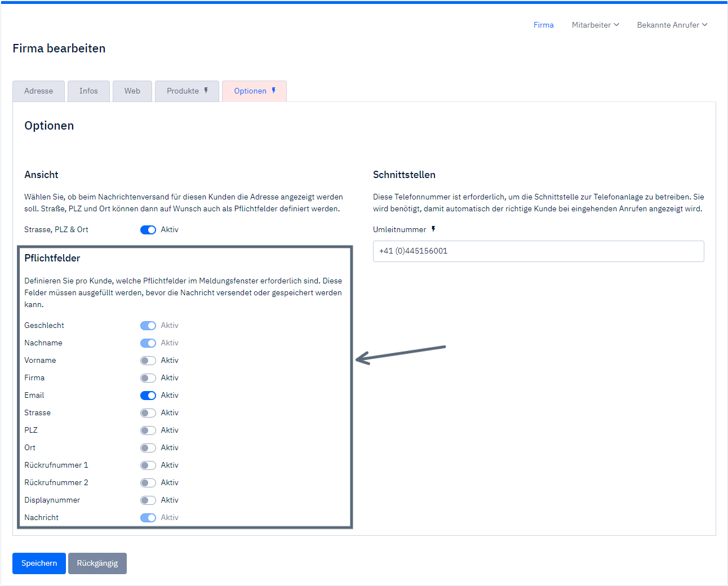Image resolution: width=728 pixels, height=586 pixels.
Task: Expand the Mitarbeiter dropdown menu
Action: [595, 25]
